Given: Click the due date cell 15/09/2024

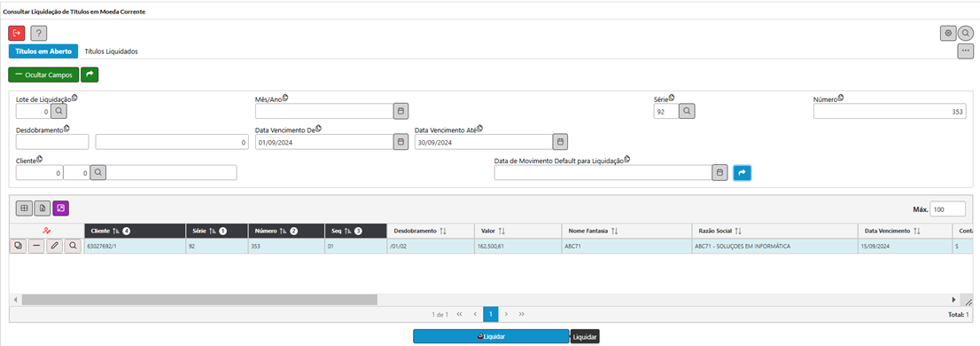Looking at the screenshot, I should [905, 247].
